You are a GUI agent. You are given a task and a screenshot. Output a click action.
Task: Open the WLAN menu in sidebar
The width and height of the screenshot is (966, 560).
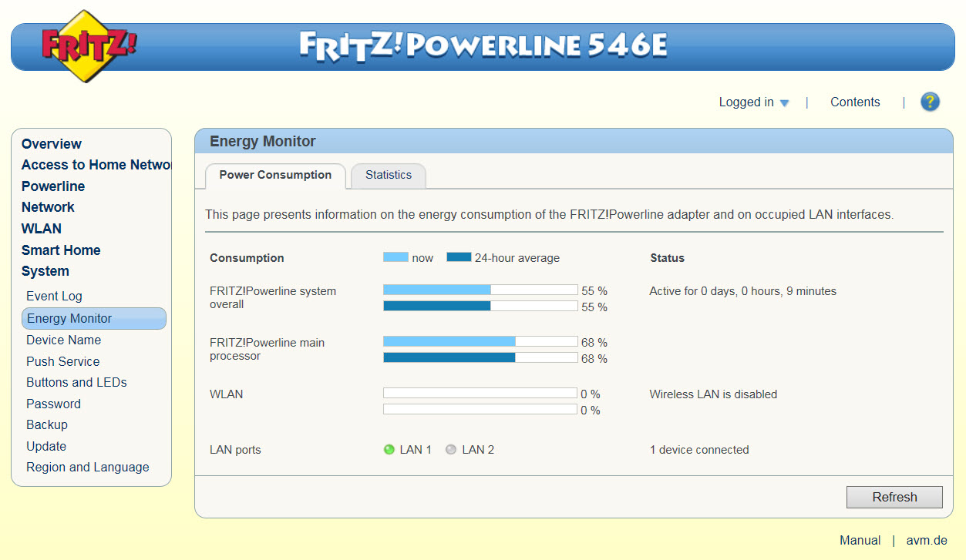42,229
